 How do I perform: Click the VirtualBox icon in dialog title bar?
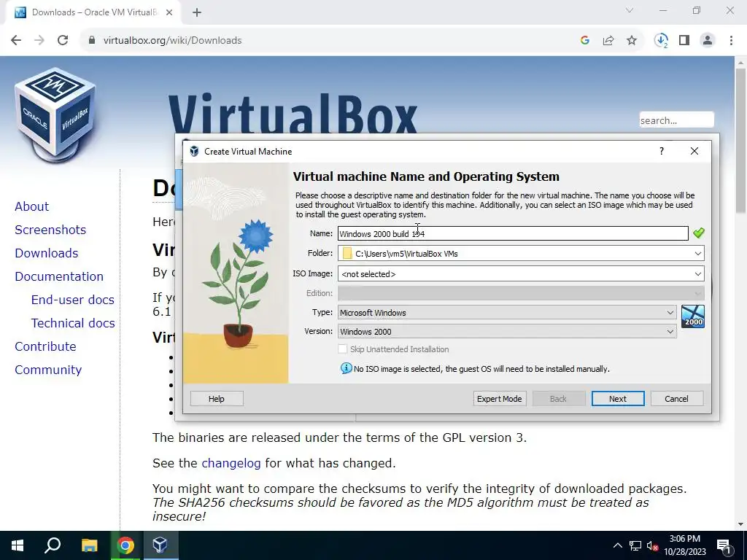pyautogui.click(x=194, y=152)
